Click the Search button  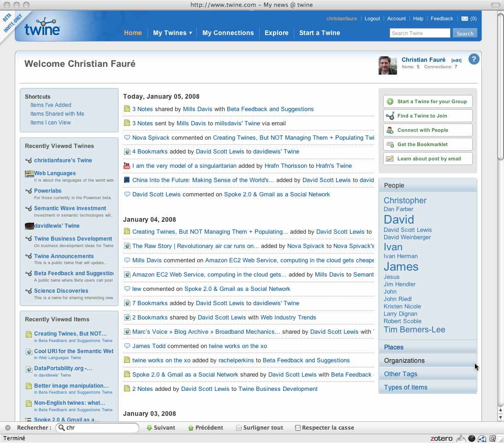pyautogui.click(x=464, y=33)
